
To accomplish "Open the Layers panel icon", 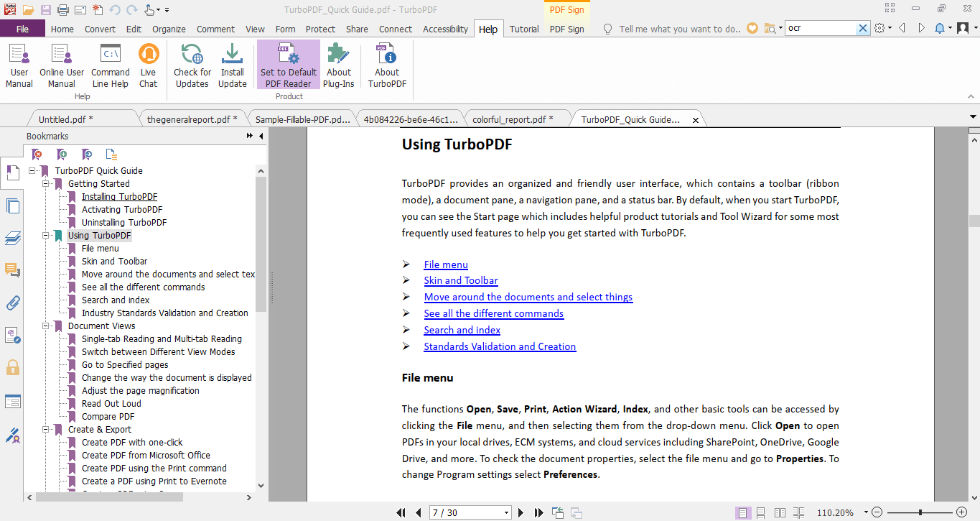I will (12, 238).
